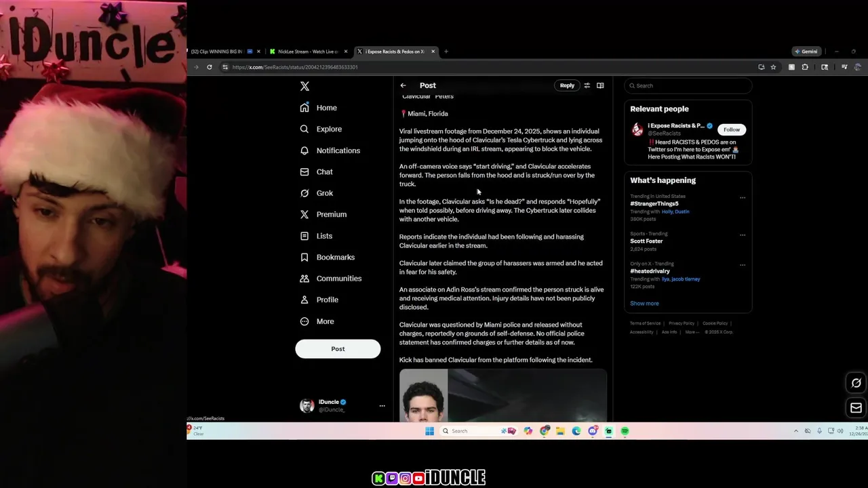Expand the More footer links
The height and width of the screenshot is (488, 868).
click(x=692, y=332)
